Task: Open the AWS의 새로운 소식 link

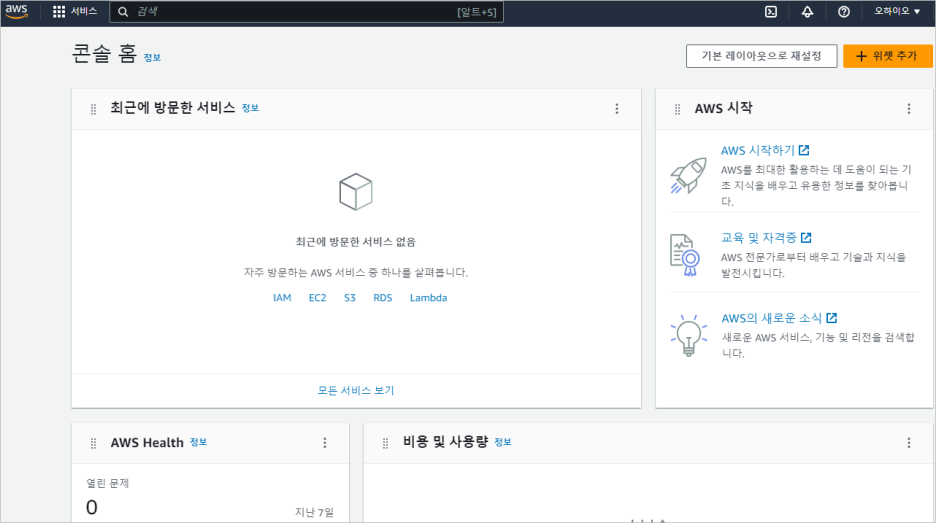Action: (771, 318)
